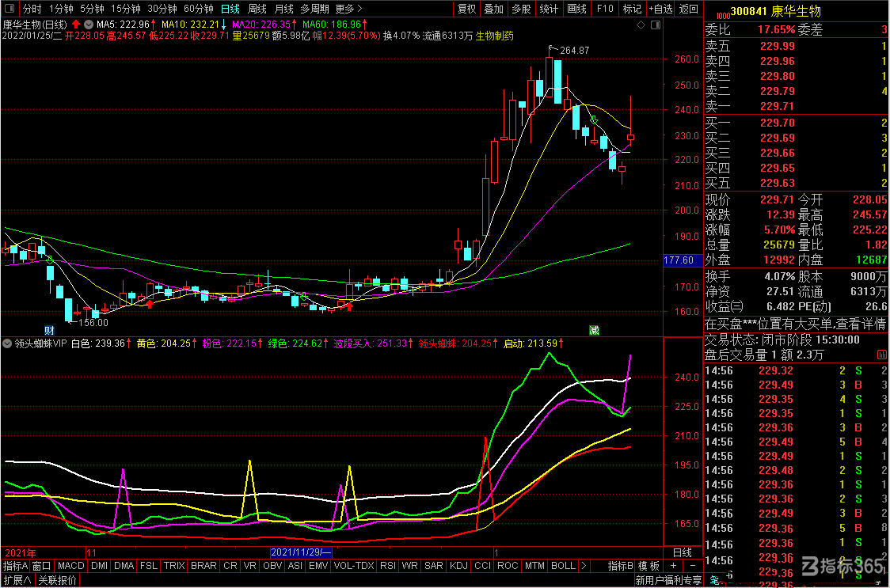The height and width of the screenshot is (588, 890).
Task: Click the 标记 mark button
Action: [632, 9]
